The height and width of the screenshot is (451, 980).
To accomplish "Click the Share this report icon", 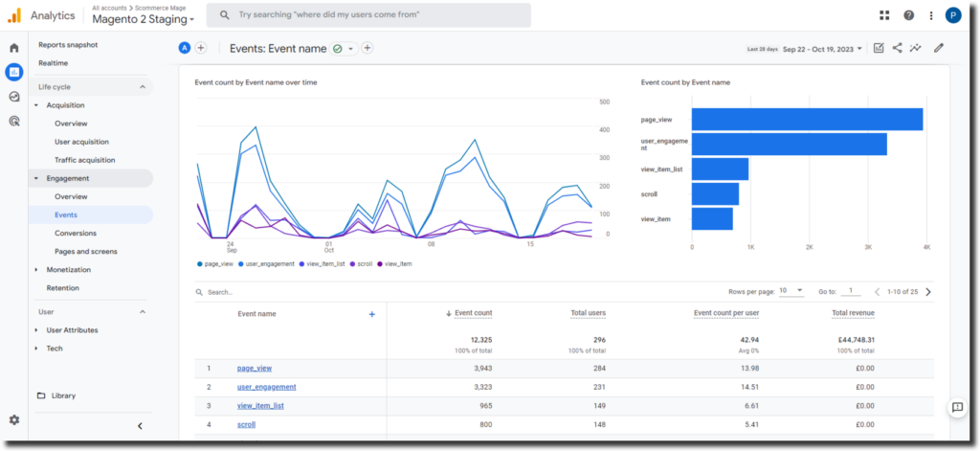I will [x=897, y=48].
